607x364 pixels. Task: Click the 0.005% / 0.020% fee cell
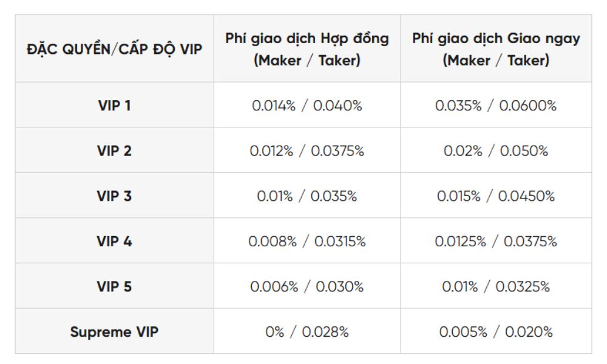pos(495,332)
